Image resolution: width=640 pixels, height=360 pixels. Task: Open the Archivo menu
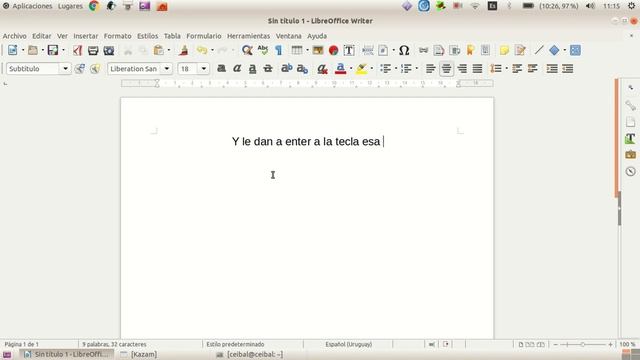15,36
